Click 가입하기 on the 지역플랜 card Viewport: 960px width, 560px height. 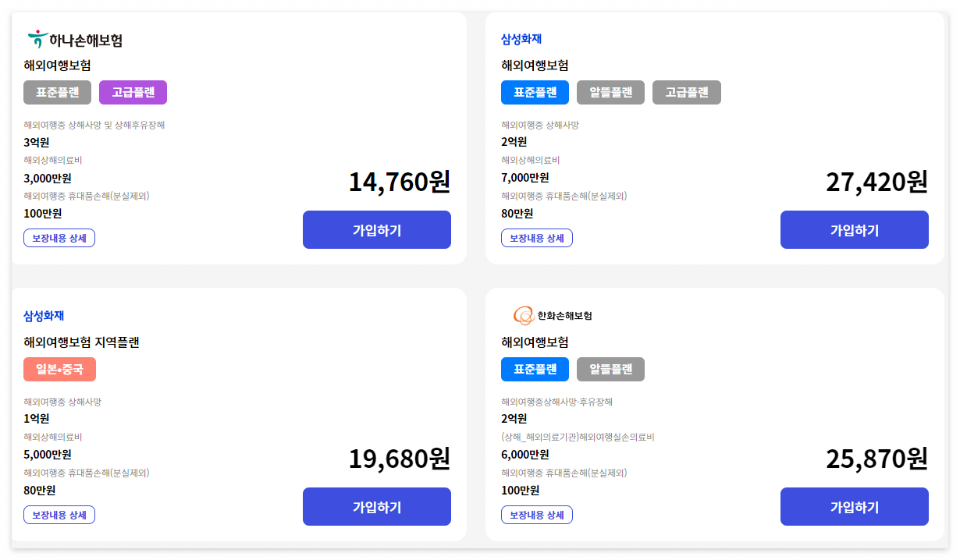point(376,506)
